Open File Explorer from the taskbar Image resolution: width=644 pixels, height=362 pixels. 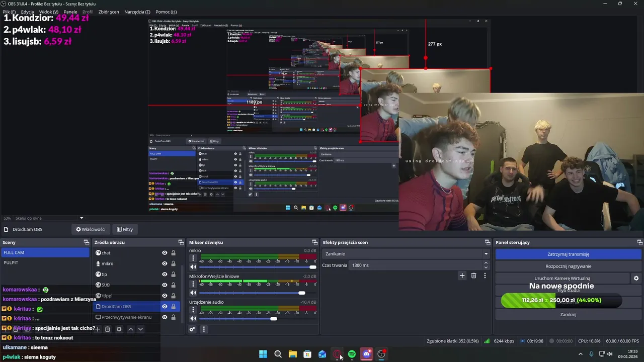pyautogui.click(x=292, y=354)
